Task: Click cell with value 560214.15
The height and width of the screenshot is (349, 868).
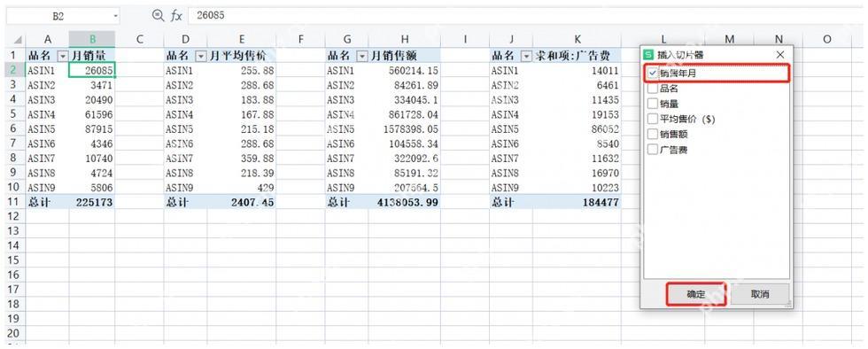Action: [x=405, y=70]
